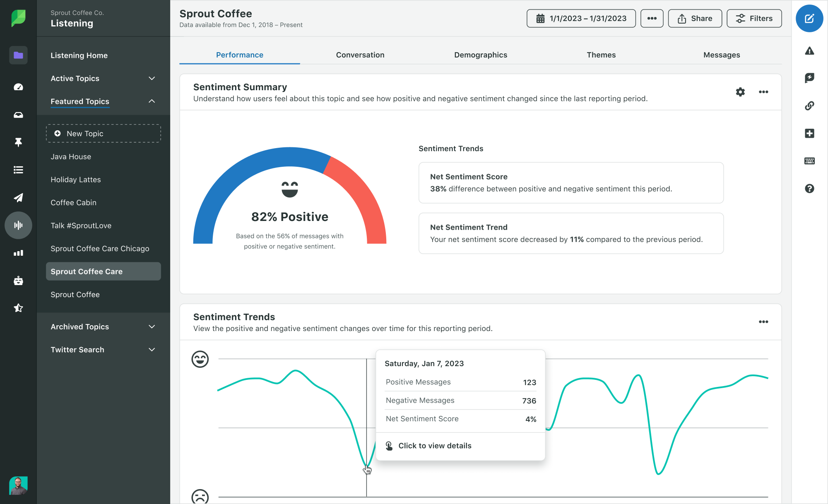The width and height of the screenshot is (828, 504).
Task: Click the Share icon button
Action: click(695, 19)
